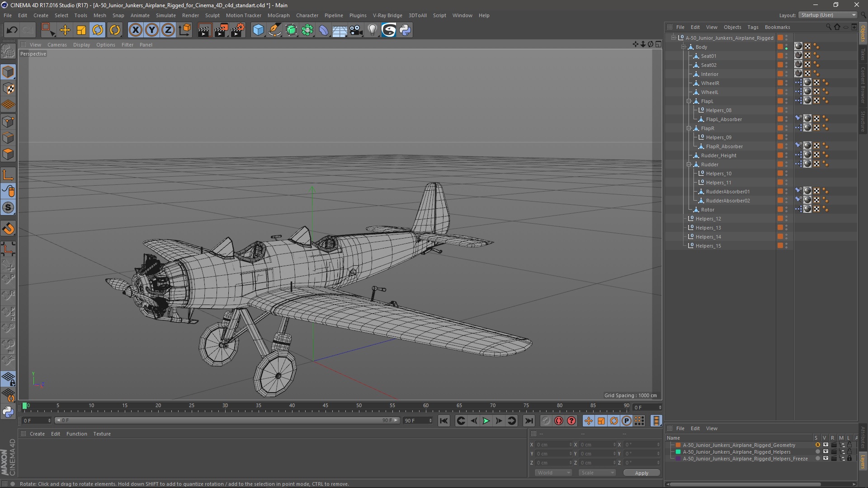This screenshot has width=868, height=488.
Task: Click green color swatch of Rigged_Helpers layer
Action: click(678, 452)
